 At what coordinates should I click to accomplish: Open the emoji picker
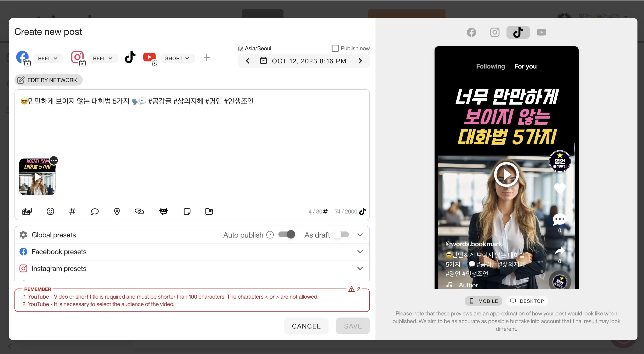click(x=50, y=212)
